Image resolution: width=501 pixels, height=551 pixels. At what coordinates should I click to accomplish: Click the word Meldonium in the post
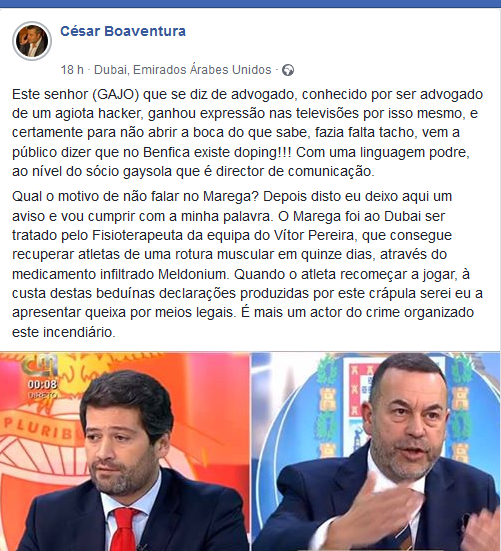point(193,274)
